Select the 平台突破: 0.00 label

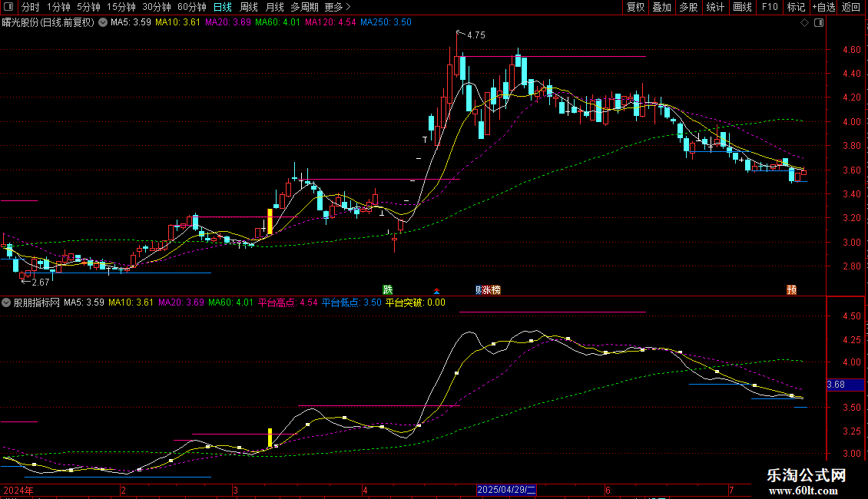pos(415,302)
